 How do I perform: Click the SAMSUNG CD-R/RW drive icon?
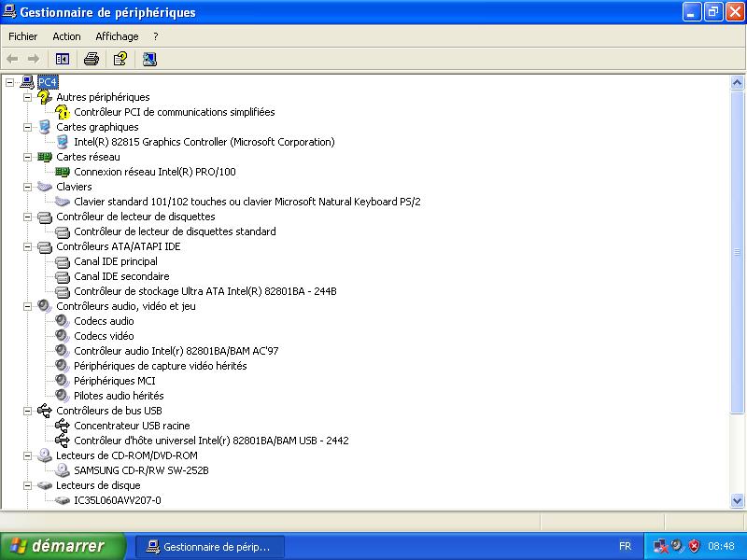[x=63, y=470]
